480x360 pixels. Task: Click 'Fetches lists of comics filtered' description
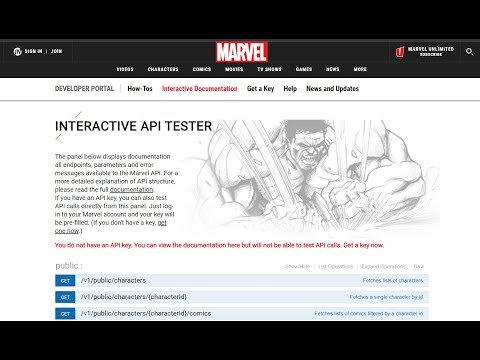click(369, 314)
